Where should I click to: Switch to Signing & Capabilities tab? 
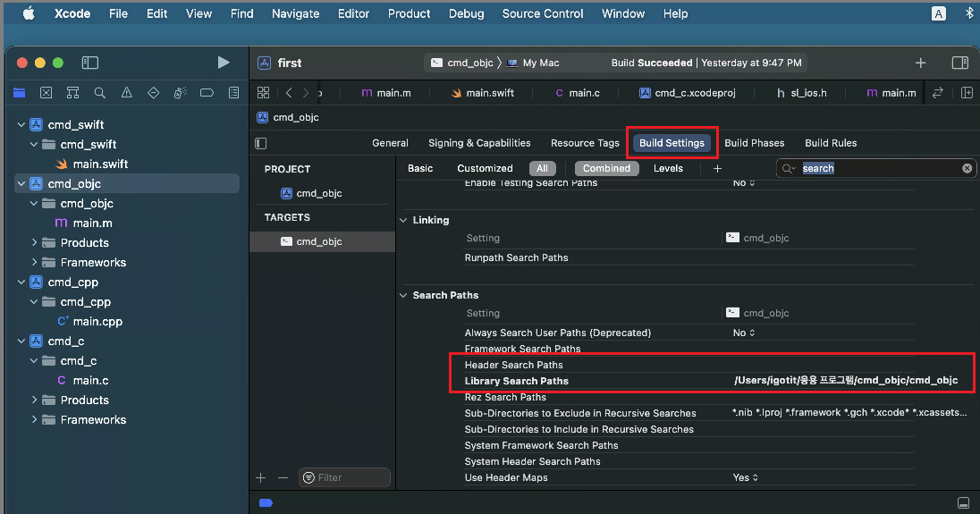479,143
